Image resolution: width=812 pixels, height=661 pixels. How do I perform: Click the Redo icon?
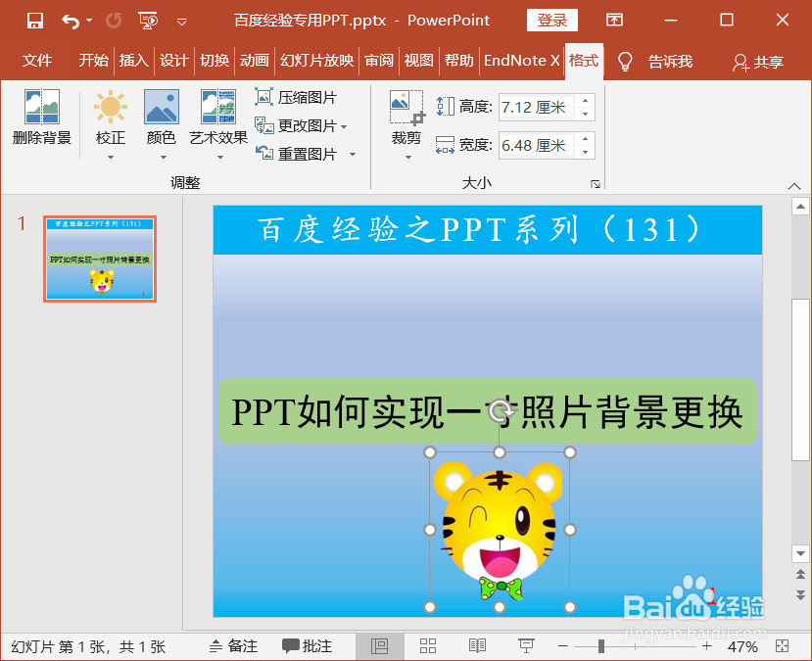pos(114,21)
